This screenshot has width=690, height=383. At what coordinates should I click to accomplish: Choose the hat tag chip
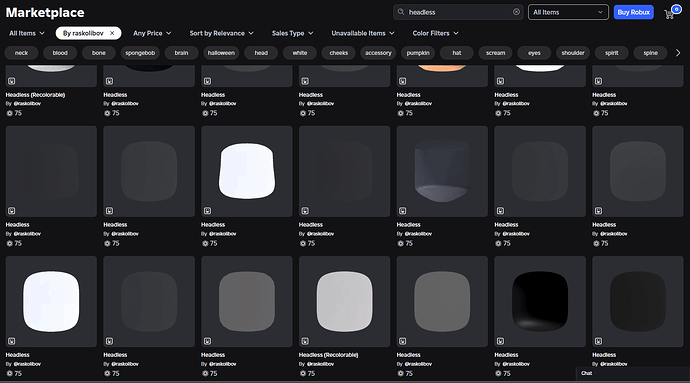pyautogui.click(x=457, y=53)
